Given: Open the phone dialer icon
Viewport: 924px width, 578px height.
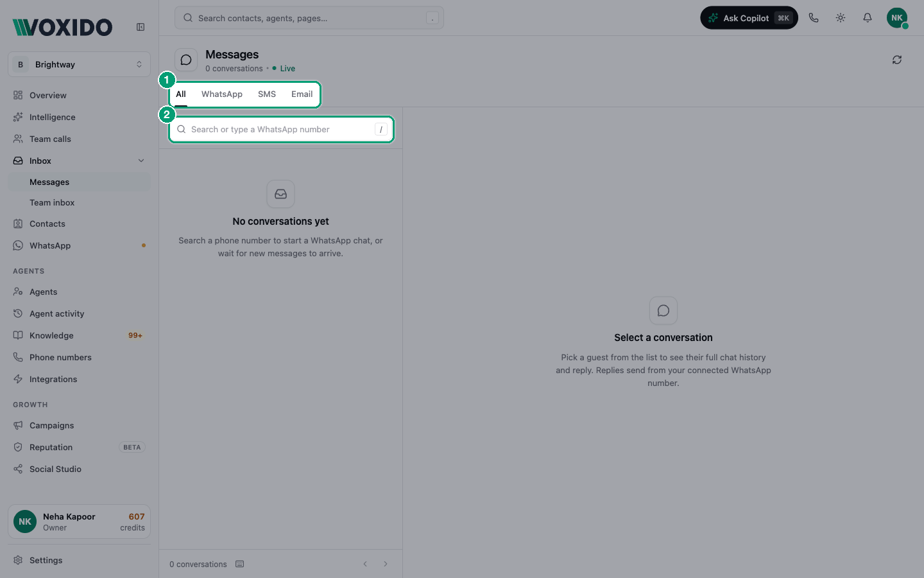Looking at the screenshot, I should (x=814, y=18).
